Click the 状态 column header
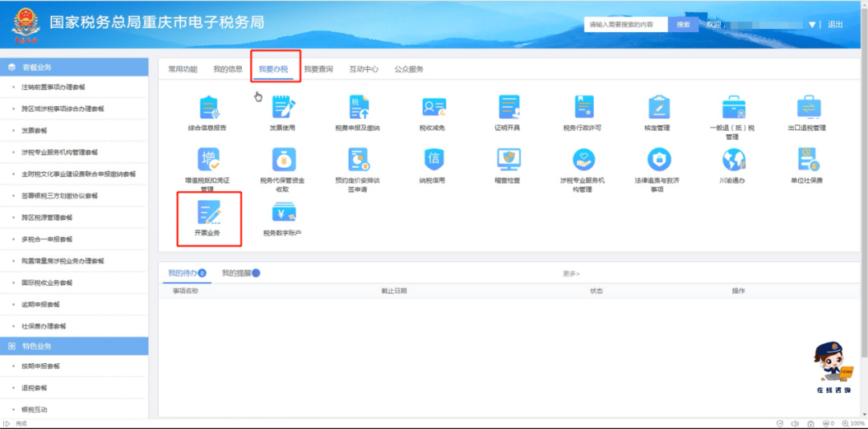The height and width of the screenshot is (429, 868). click(596, 291)
